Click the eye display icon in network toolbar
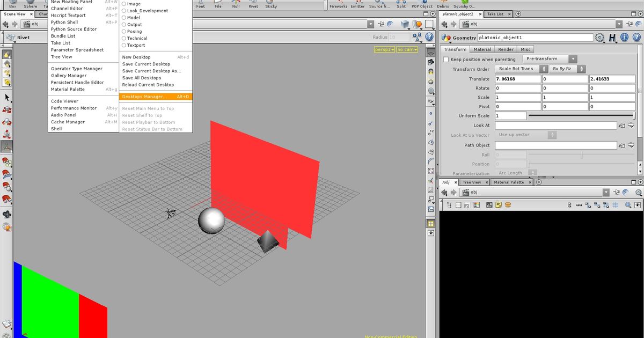Image resolution: width=644 pixels, height=338 pixels. [x=638, y=205]
